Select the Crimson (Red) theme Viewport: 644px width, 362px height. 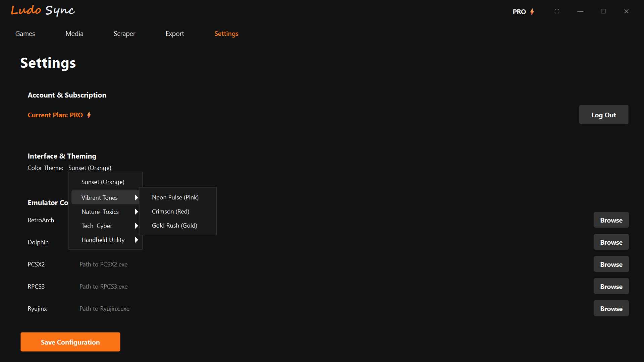[170, 211]
